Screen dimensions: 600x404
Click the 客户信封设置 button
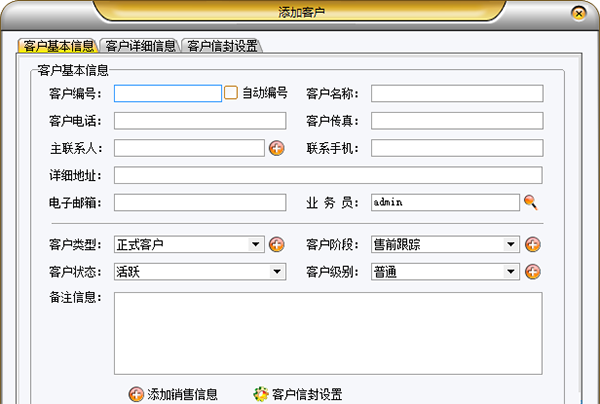pyautogui.click(x=298, y=394)
